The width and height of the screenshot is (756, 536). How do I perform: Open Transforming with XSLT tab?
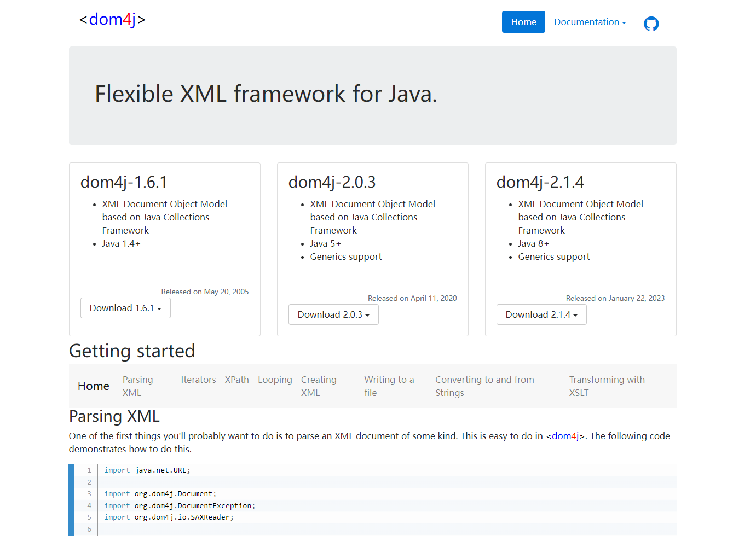click(607, 386)
